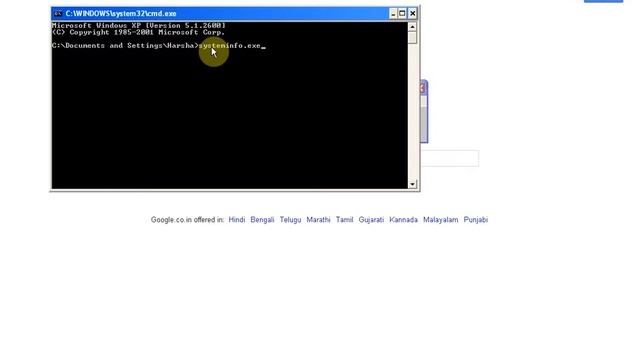Click the Microsoft Windows XP version line
The height and width of the screenshot is (360, 640).
(x=139, y=25)
